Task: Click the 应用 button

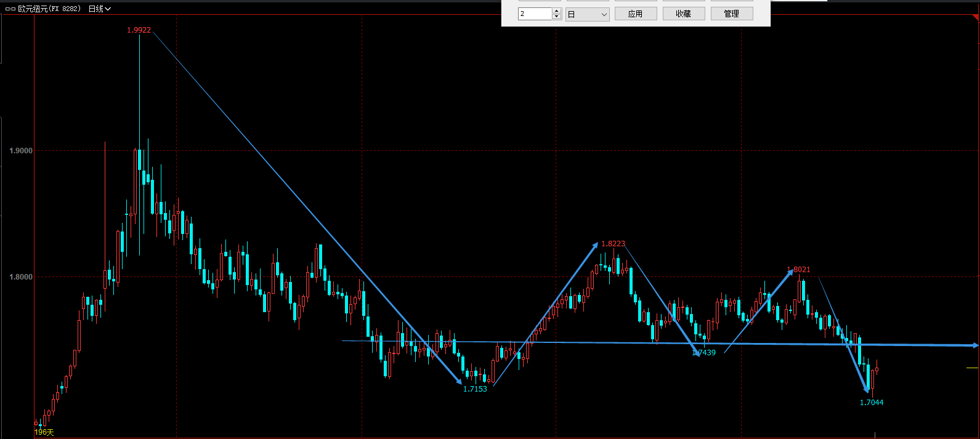Action: click(x=636, y=14)
